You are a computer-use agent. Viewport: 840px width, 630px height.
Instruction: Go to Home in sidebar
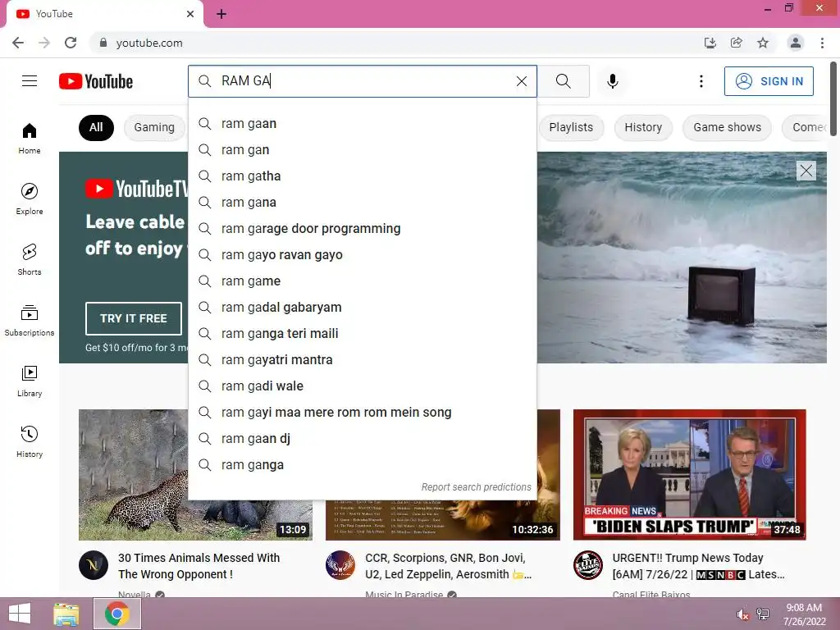[30, 138]
